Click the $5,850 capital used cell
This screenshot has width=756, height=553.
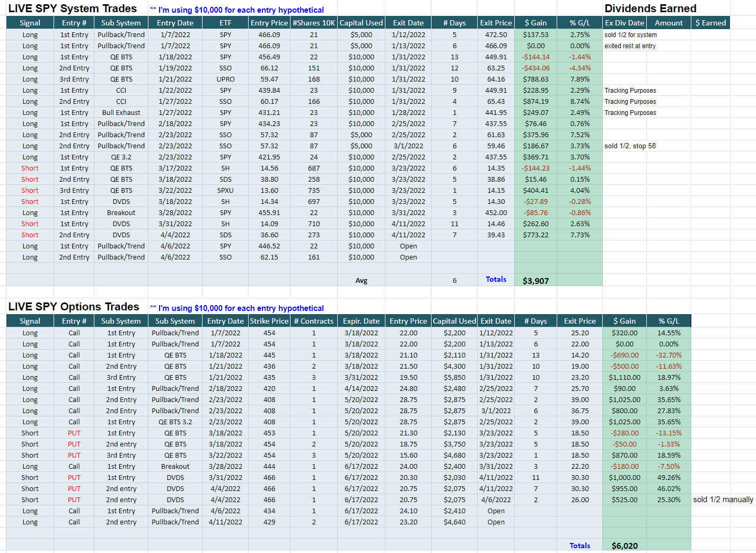tap(454, 377)
